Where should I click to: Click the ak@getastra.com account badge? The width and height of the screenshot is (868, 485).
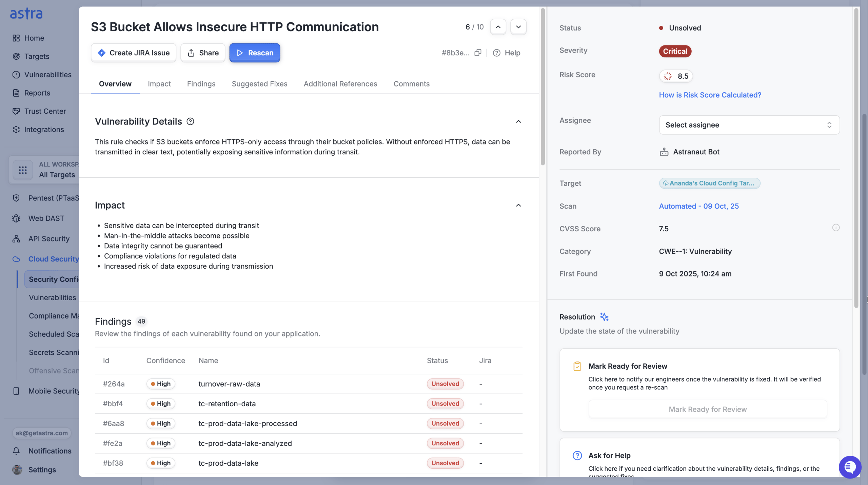42,433
